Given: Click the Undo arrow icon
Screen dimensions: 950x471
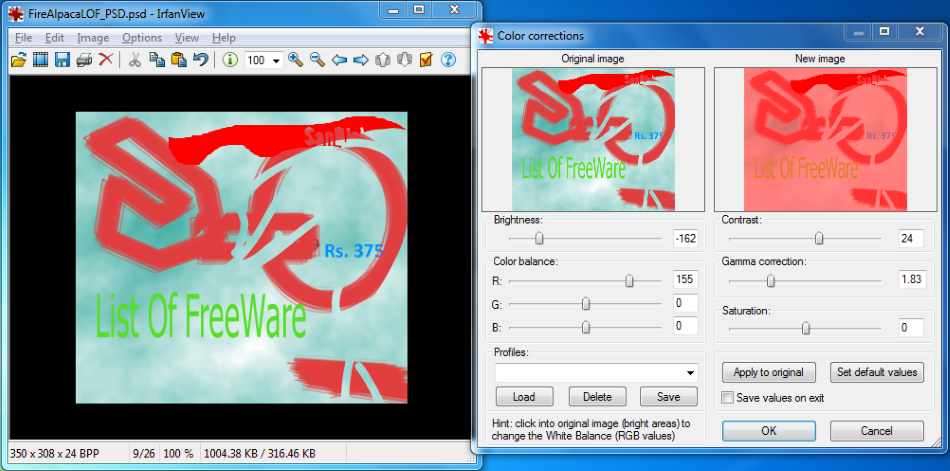Looking at the screenshot, I should click(x=201, y=59).
